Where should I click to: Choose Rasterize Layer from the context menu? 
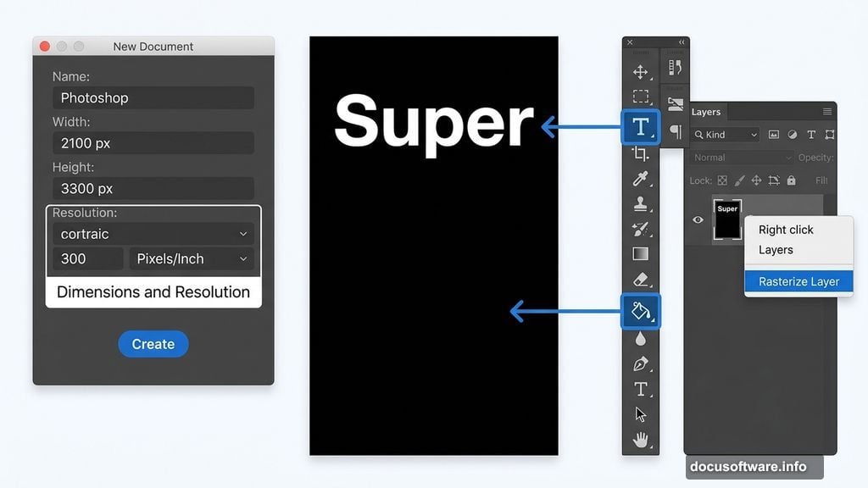coord(798,280)
